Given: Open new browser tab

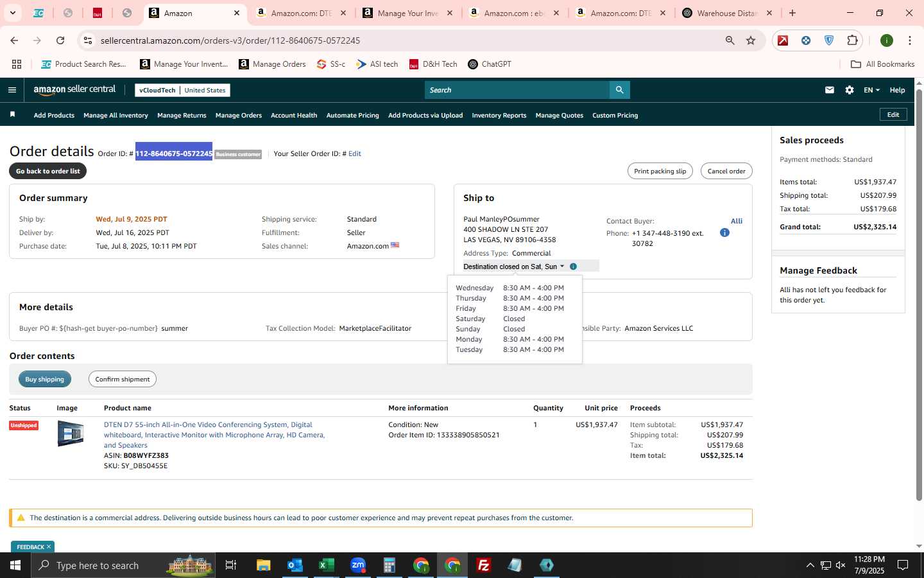Looking at the screenshot, I should 792,13.
